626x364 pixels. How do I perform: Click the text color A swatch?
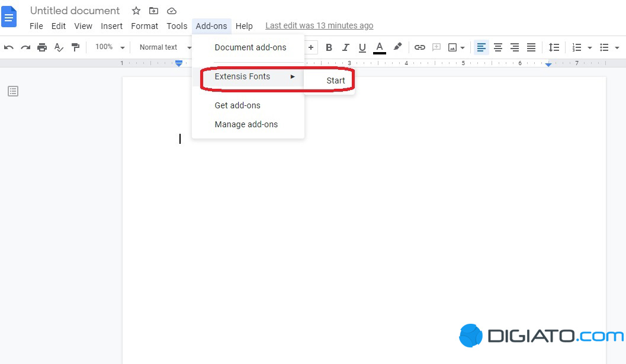point(380,47)
